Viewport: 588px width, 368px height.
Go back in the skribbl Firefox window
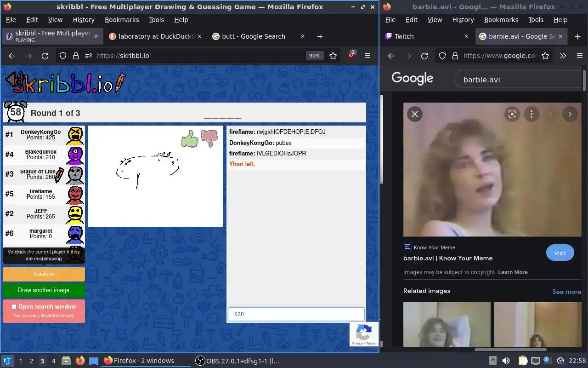(12, 56)
